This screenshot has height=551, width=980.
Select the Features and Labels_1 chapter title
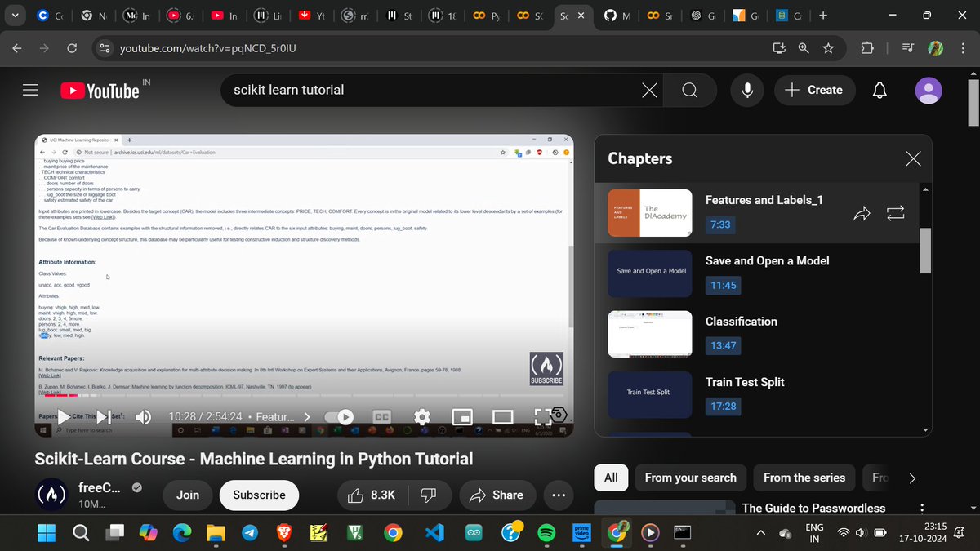click(x=764, y=200)
